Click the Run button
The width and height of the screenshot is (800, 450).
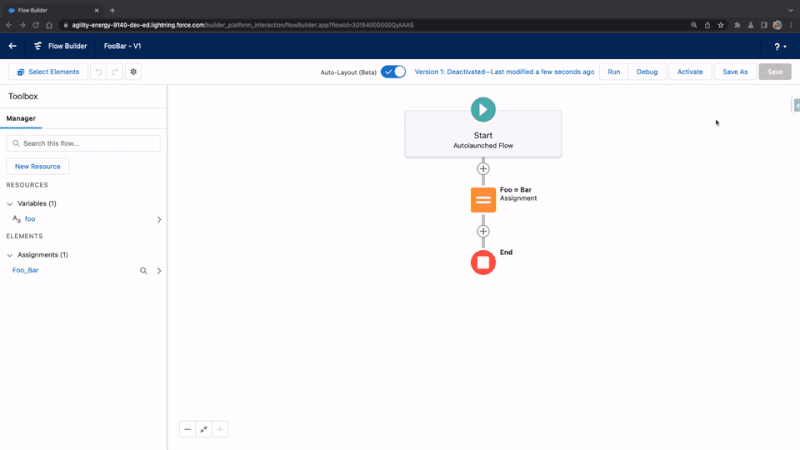click(614, 72)
